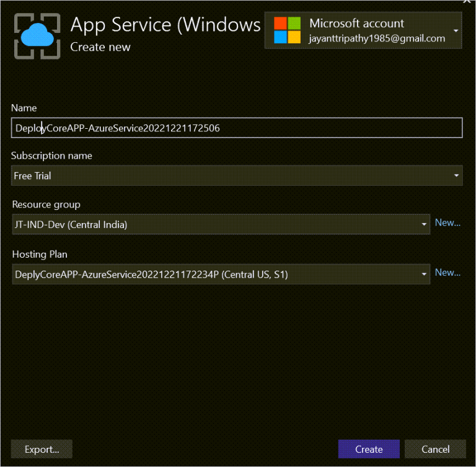Image resolution: width=476 pixels, height=467 pixels.
Task: Open the Microsoft account selector dropdown
Action: 363,30
